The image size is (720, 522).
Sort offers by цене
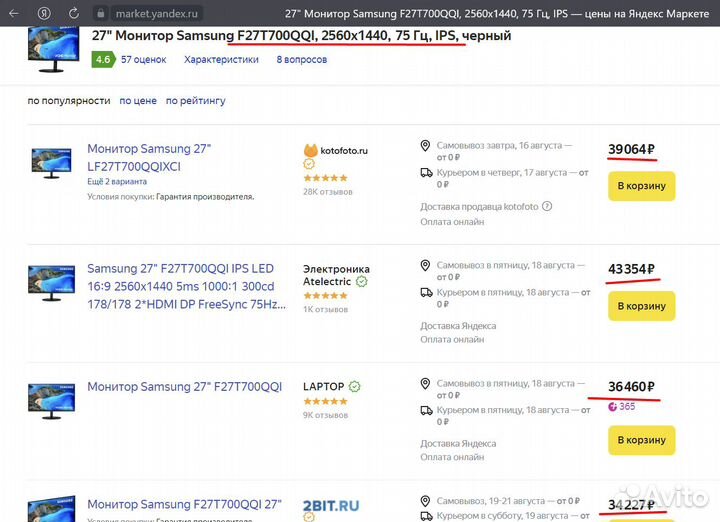137,101
